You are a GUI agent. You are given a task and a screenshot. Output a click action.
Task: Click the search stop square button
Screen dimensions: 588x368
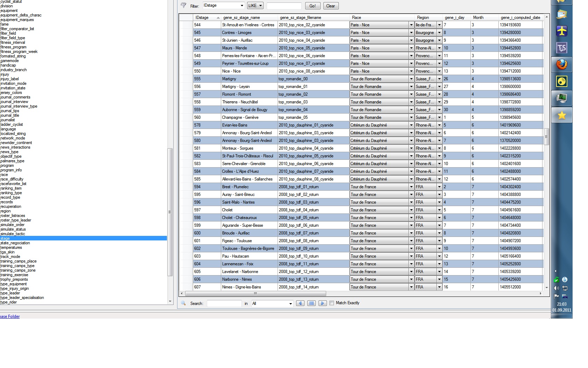click(311, 303)
